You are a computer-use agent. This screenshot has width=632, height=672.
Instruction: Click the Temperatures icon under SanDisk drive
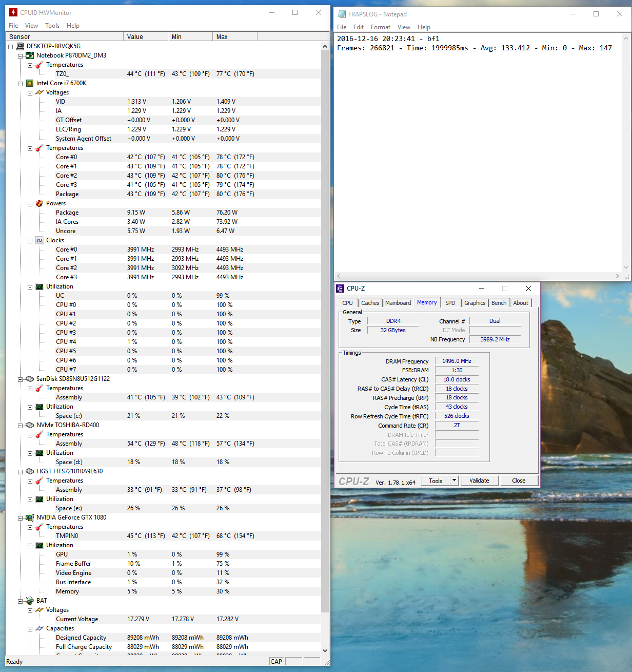coord(39,388)
